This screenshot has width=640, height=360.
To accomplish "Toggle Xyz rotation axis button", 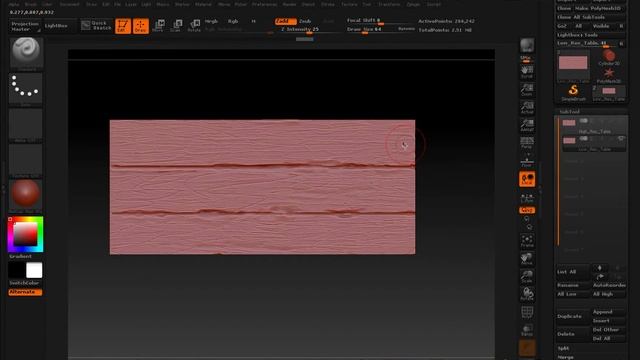I will click(x=527, y=210).
